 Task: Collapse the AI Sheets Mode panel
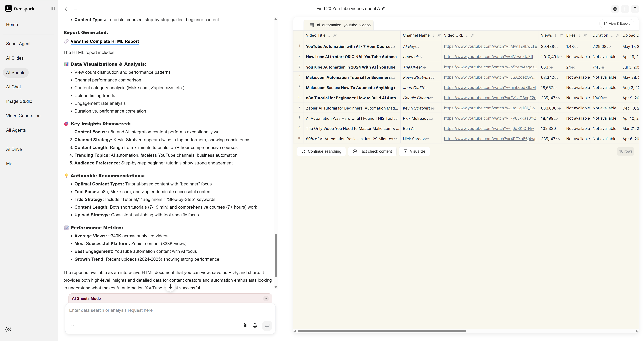coord(266,299)
